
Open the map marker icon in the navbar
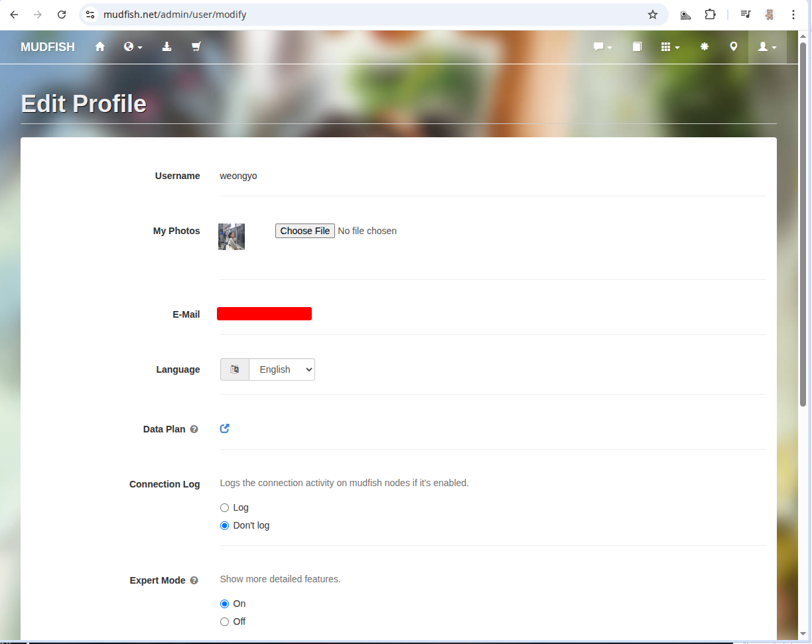[x=734, y=47]
